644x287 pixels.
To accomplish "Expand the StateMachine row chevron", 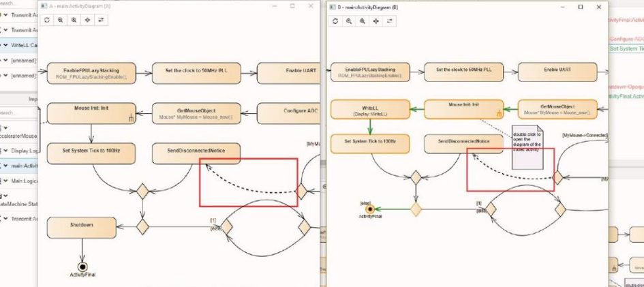I will (x=5, y=196).
